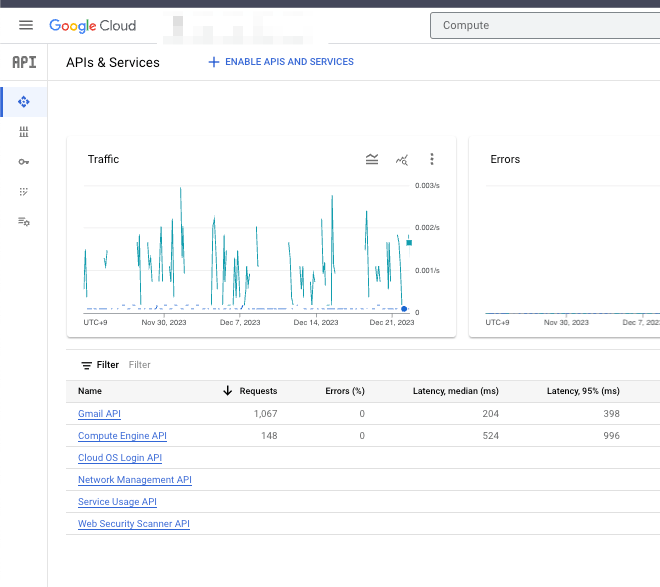Open the Network Management API link
The height and width of the screenshot is (587, 660).
135,480
